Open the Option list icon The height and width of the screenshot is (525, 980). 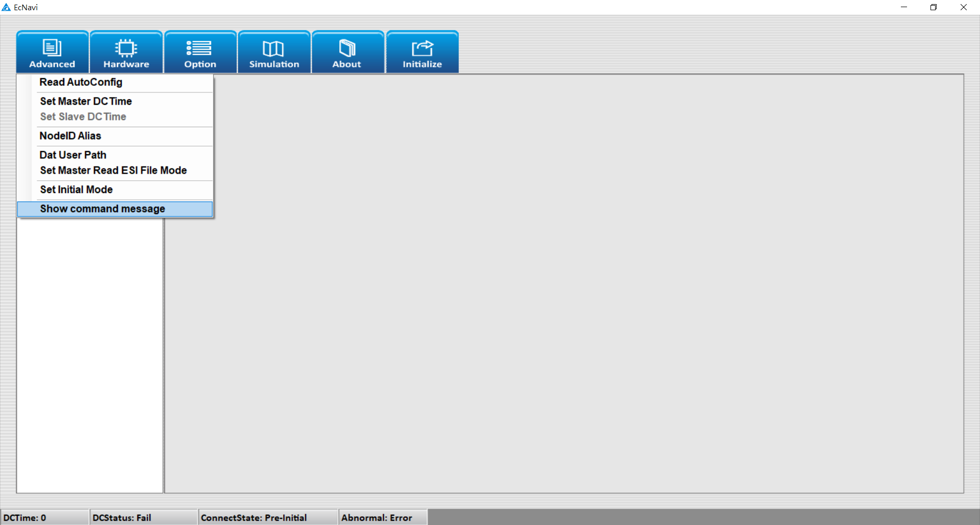(x=200, y=49)
